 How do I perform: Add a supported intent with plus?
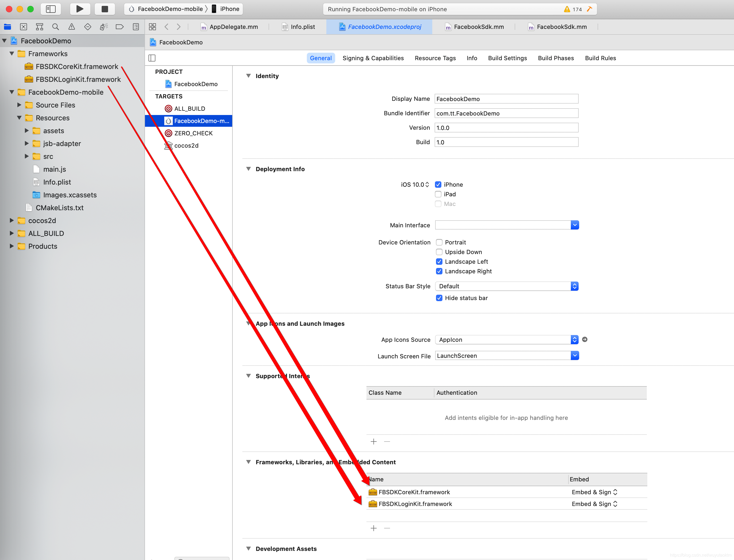click(374, 442)
